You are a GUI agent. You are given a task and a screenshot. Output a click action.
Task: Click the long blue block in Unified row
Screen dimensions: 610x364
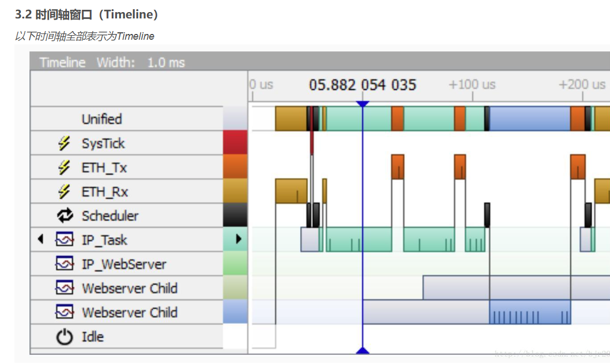click(530, 119)
